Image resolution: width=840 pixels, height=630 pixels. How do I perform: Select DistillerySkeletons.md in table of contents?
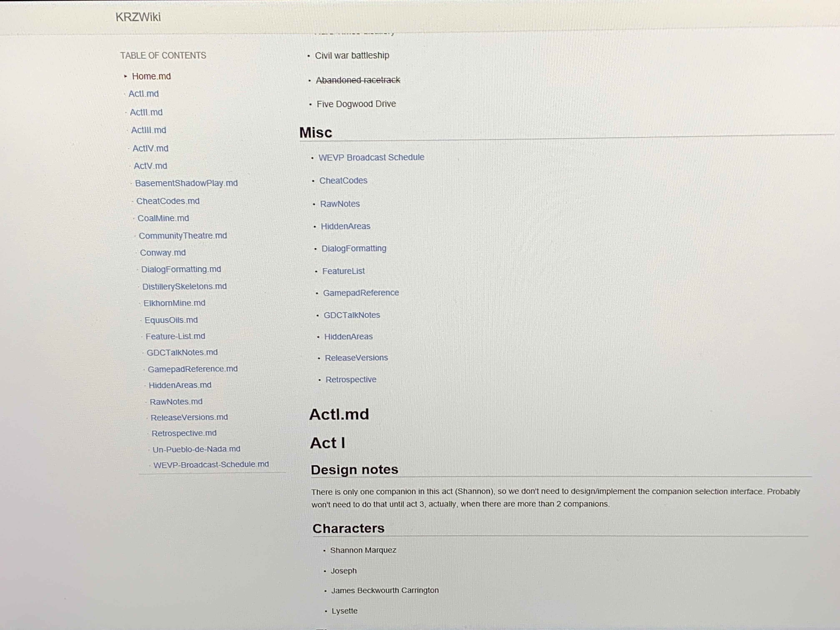184,286
